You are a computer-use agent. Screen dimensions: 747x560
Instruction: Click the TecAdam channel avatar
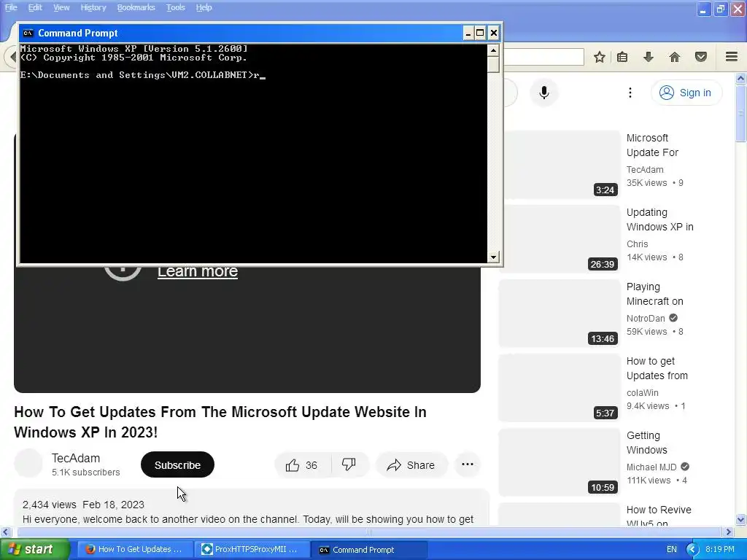28,463
